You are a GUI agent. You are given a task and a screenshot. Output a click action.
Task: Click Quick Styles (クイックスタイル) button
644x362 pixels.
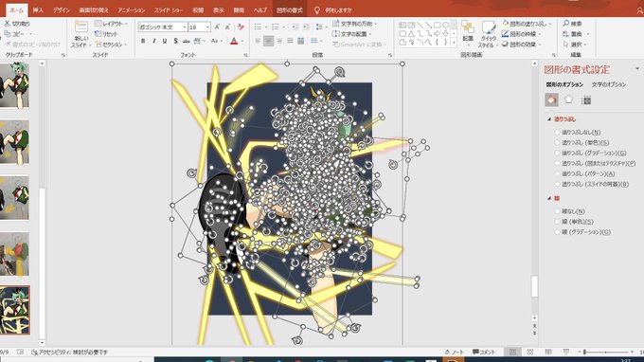click(x=489, y=34)
